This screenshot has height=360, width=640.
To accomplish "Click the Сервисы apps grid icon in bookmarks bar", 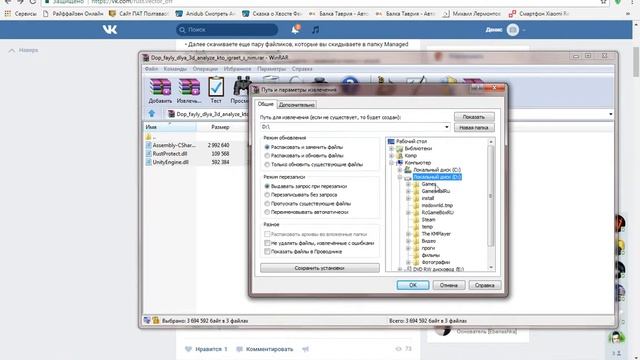I will [8, 13].
